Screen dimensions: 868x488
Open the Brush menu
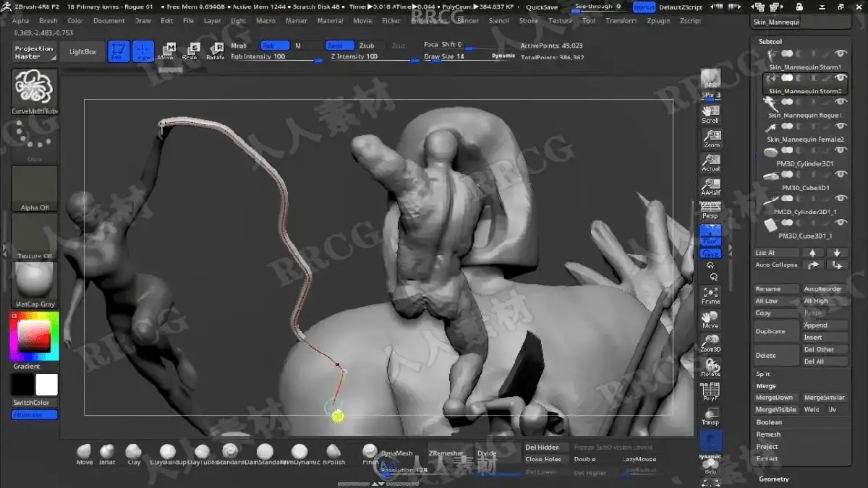(x=48, y=21)
